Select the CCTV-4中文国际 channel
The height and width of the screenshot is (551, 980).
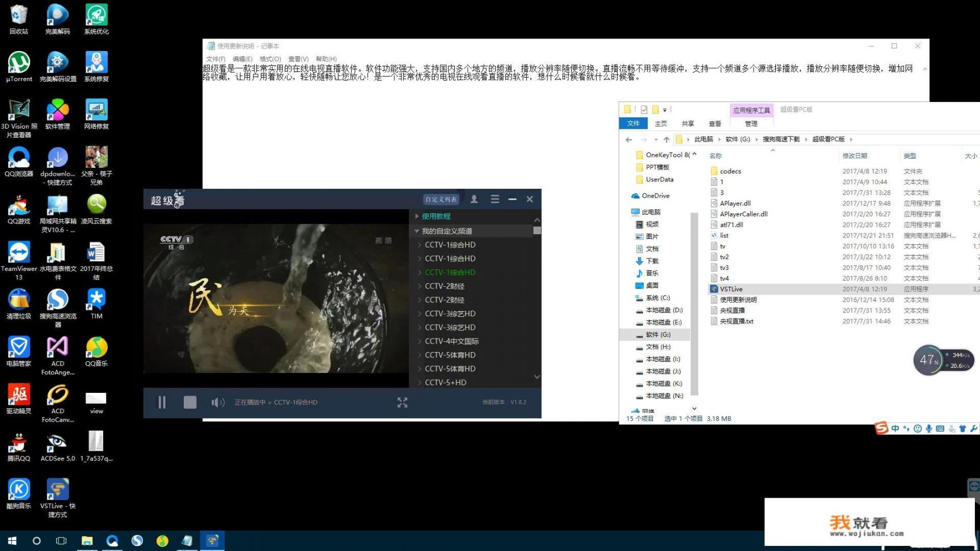click(452, 341)
